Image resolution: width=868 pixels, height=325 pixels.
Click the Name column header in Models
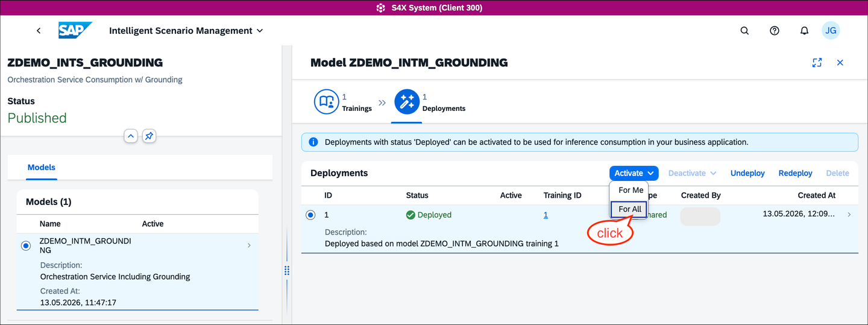coord(50,224)
